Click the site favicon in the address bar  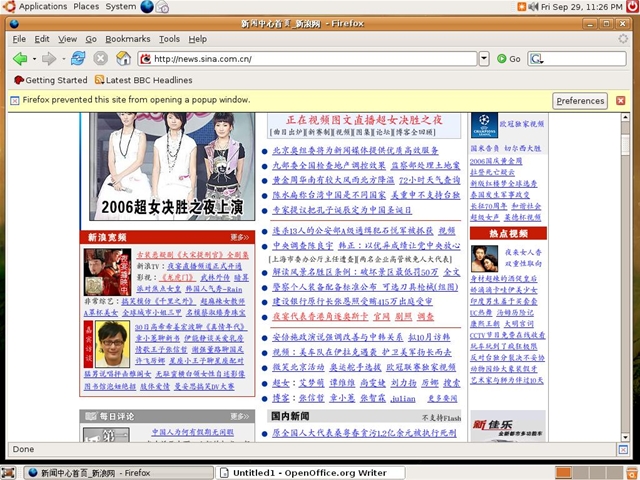[146, 59]
